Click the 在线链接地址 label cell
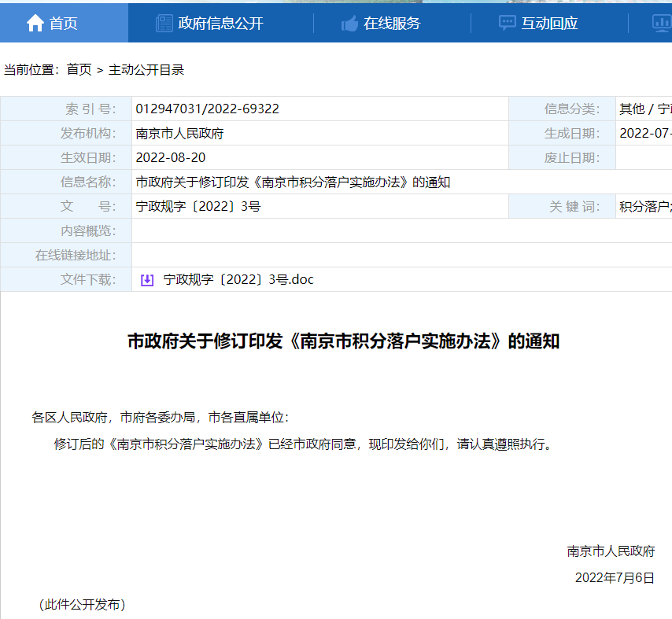Image resolution: width=672 pixels, height=619 pixels. click(x=66, y=256)
